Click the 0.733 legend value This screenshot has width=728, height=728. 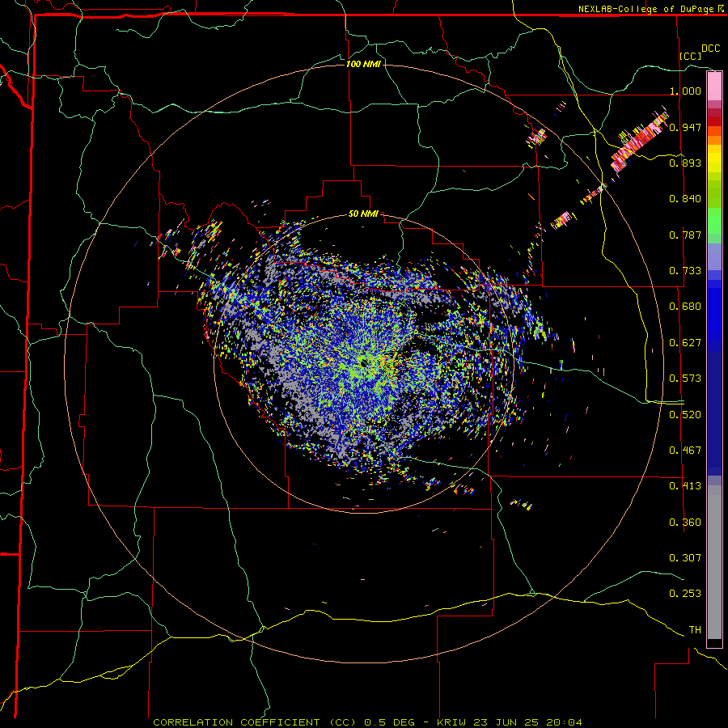[x=685, y=271]
